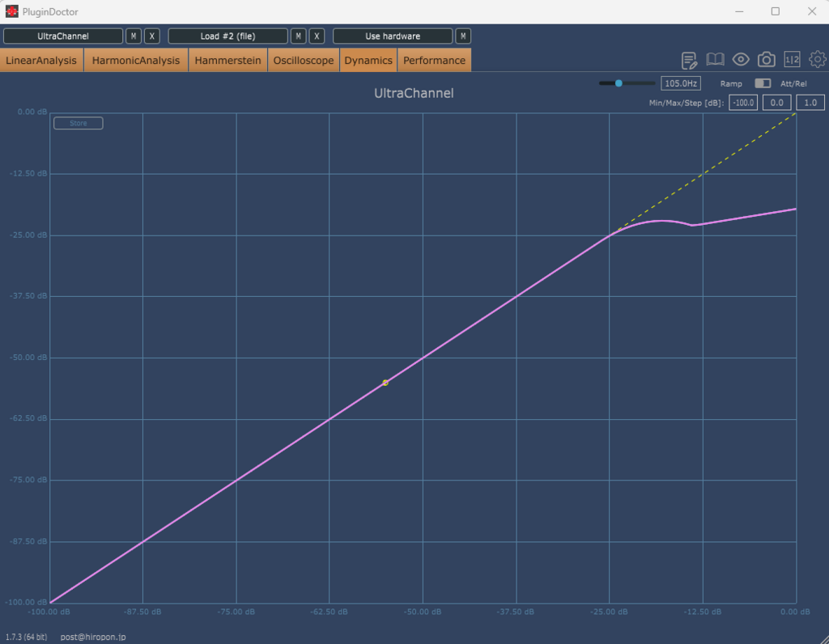Click the -12.50 dB y-axis label
829x644 pixels.
coord(28,173)
